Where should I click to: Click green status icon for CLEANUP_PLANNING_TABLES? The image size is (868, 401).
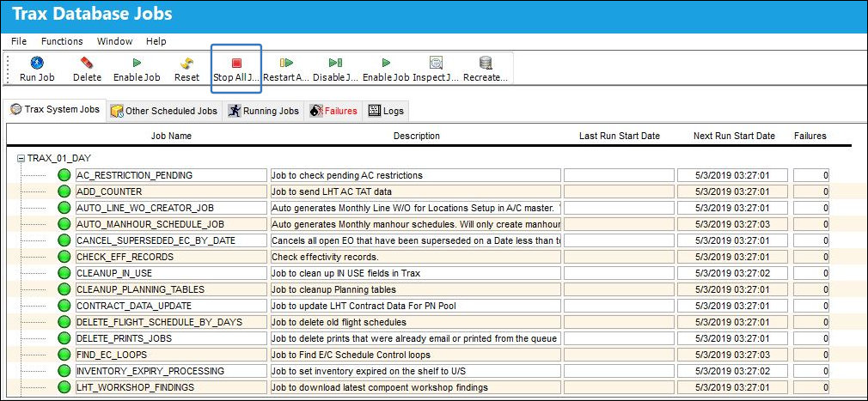[64, 290]
